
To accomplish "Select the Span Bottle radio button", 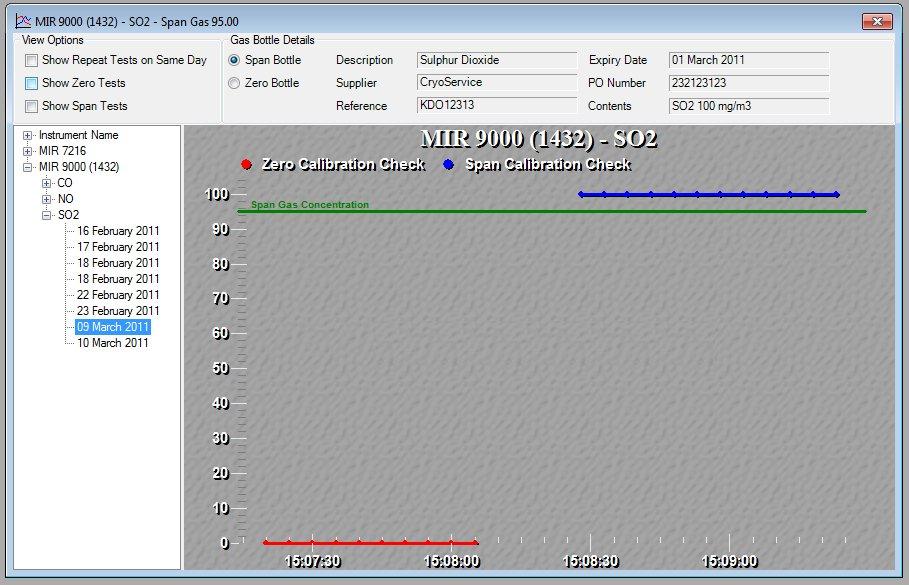I will coord(234,60).
